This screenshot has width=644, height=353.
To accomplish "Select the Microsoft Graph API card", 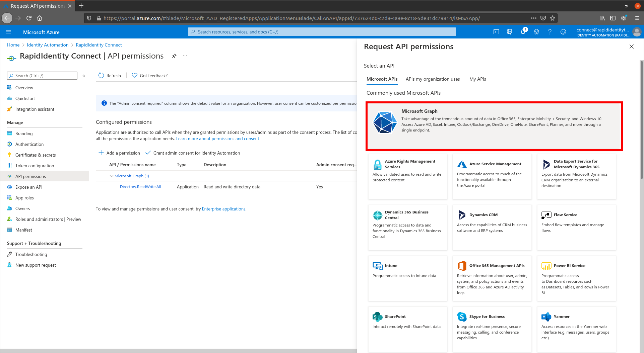I will coord(494,126).
